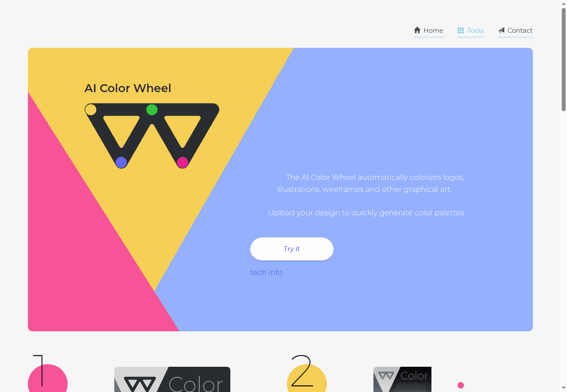This screenshot has height=392, width=567.
Task: Click the magenta dot on the logo
Action: coord(183,163)
